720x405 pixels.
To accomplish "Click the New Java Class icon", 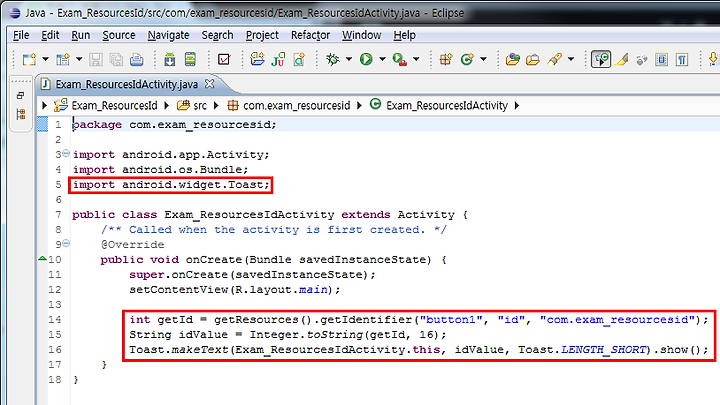I will [x=467, y=59].
